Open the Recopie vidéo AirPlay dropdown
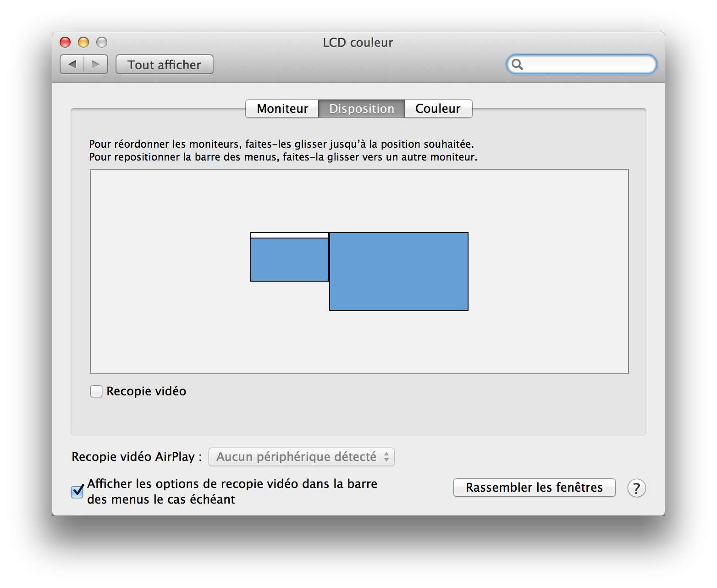The image size is (717, 588). 301,457
